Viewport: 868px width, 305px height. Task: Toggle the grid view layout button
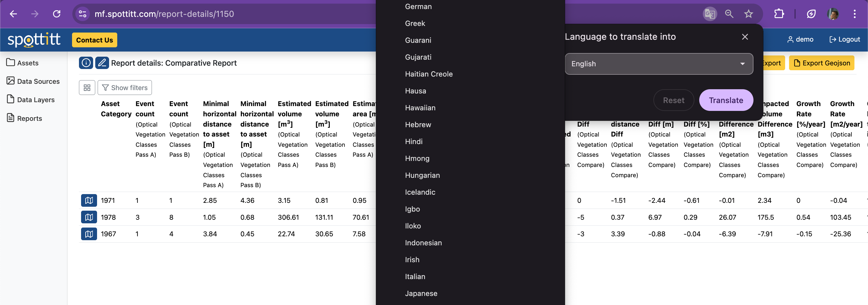pyautogui.click(x=87, y=88)
